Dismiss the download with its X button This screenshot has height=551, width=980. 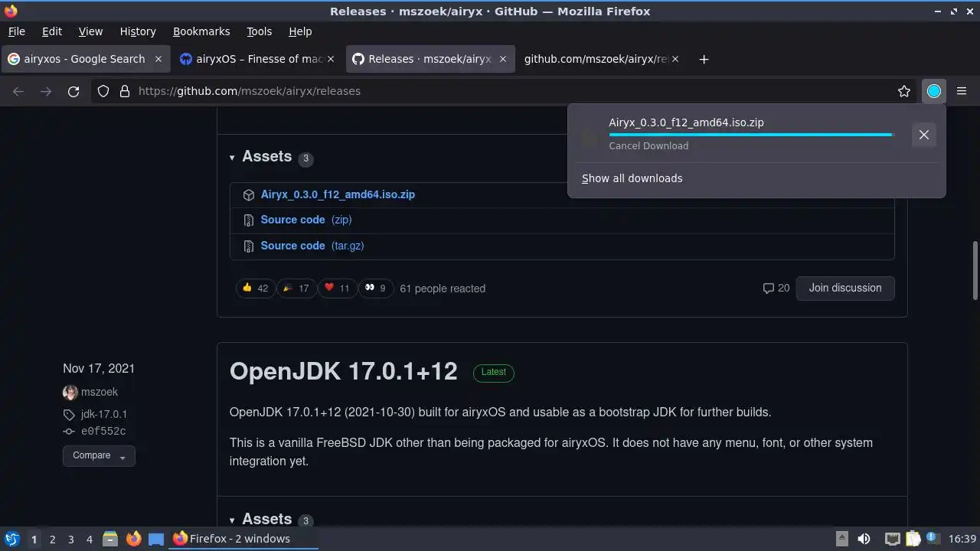tap(924, 135)
